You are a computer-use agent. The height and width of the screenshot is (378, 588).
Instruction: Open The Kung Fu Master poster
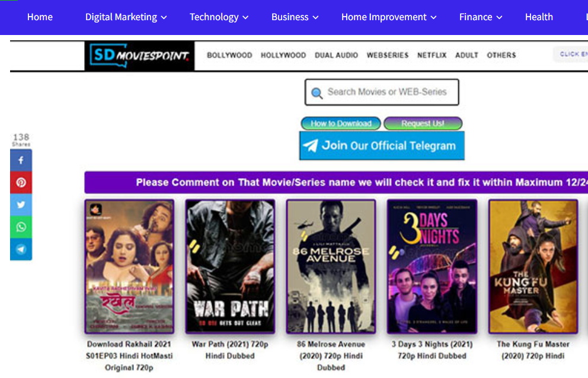click(533, 266)
